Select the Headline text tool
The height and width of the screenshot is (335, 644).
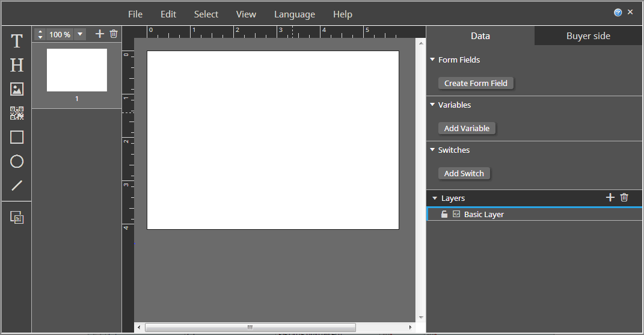point(17,66)
